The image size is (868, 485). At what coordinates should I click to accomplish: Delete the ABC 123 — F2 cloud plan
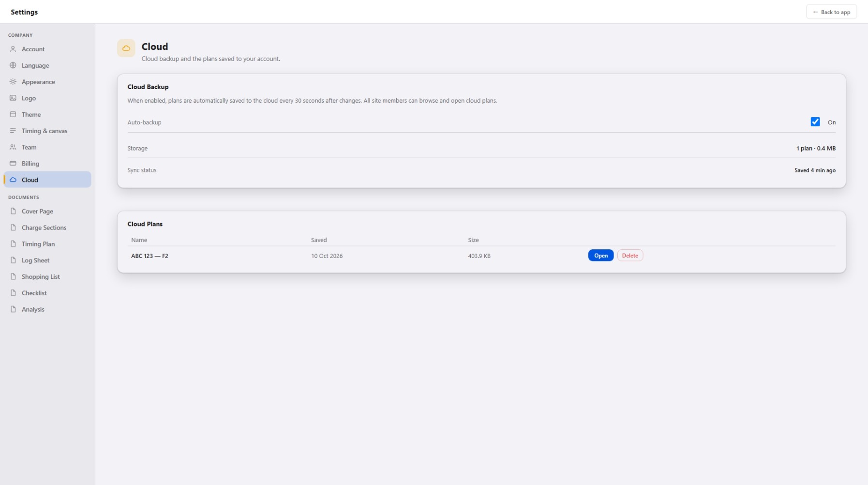[630, 256]
